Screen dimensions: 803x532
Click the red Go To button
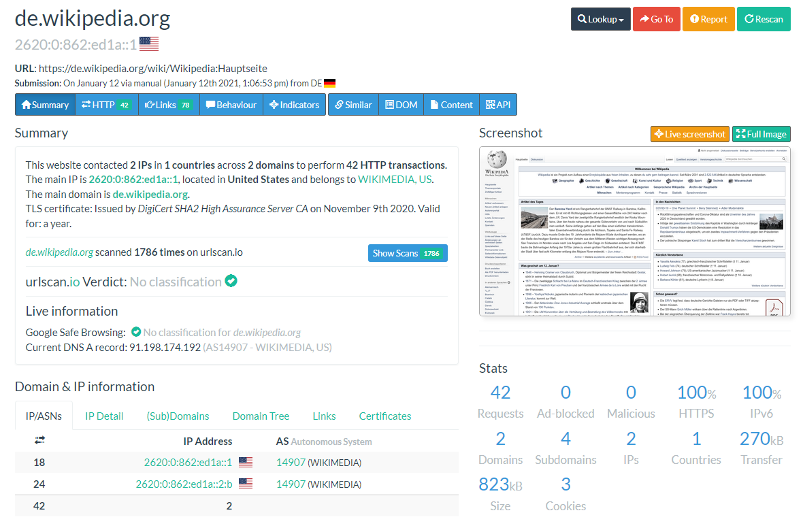point(656,19)
